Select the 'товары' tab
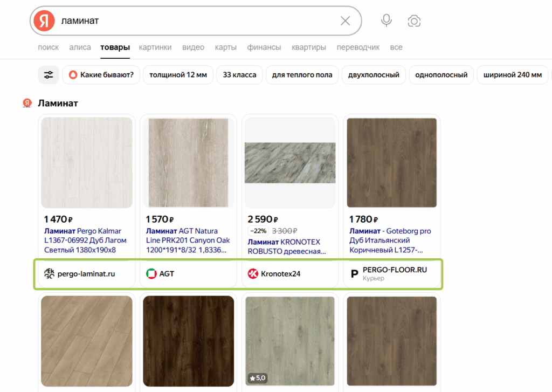Image resolution: width=552 pixels, height=392 pixels. pos(115,47)
